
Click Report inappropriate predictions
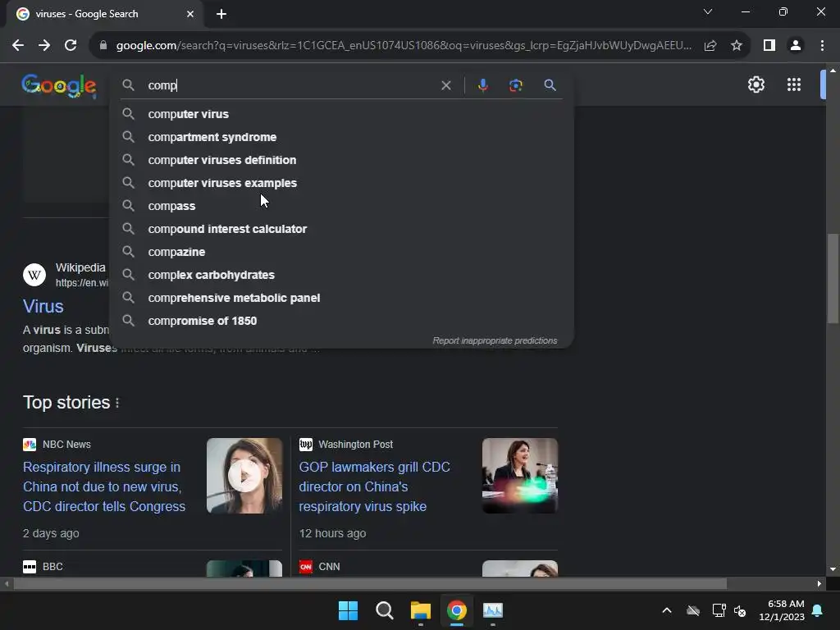(x=495, y=340)
